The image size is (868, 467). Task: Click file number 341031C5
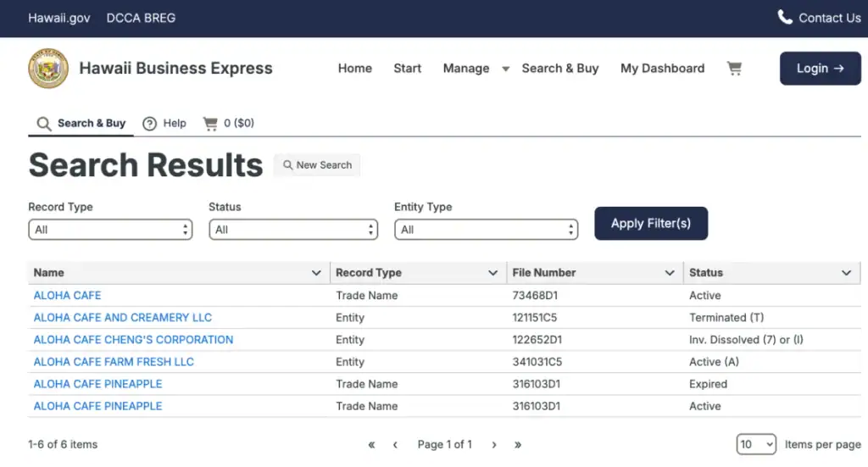pos(537,362)
